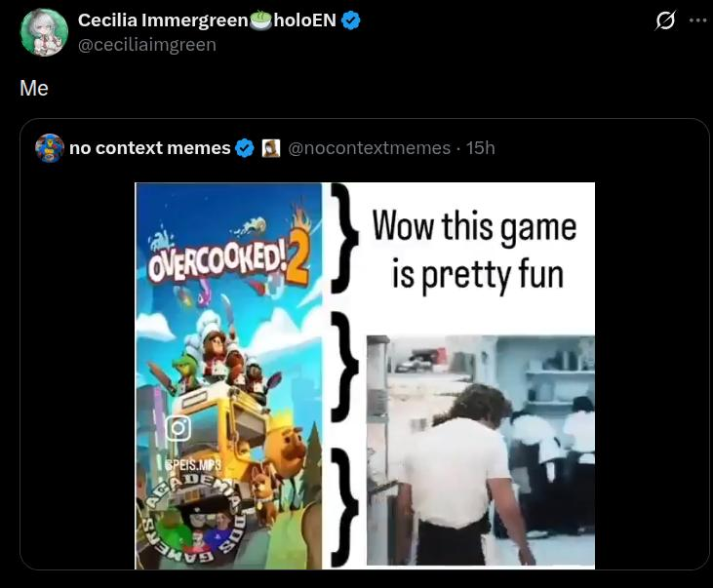Click the Cecilia Immergreen display name

coord(163,20)
